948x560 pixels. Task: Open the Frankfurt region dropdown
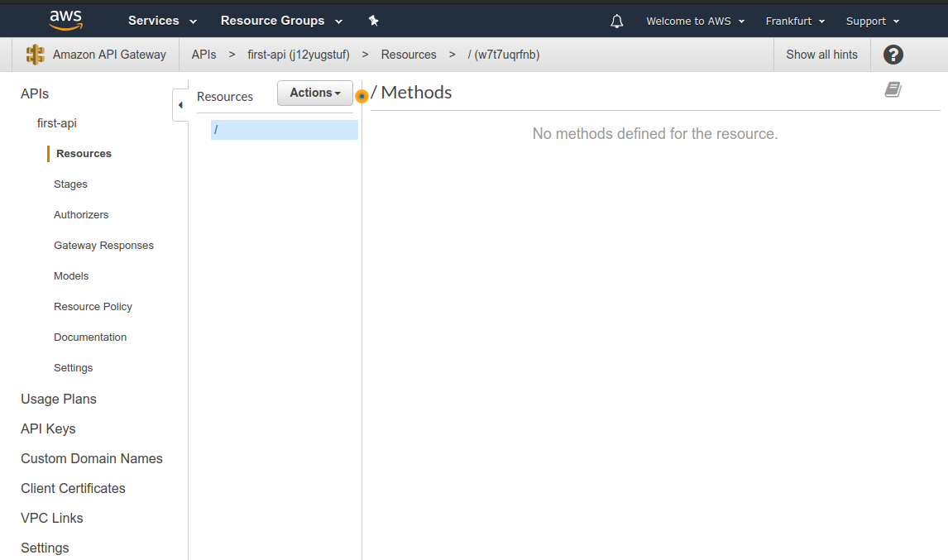tap(795, 22)
